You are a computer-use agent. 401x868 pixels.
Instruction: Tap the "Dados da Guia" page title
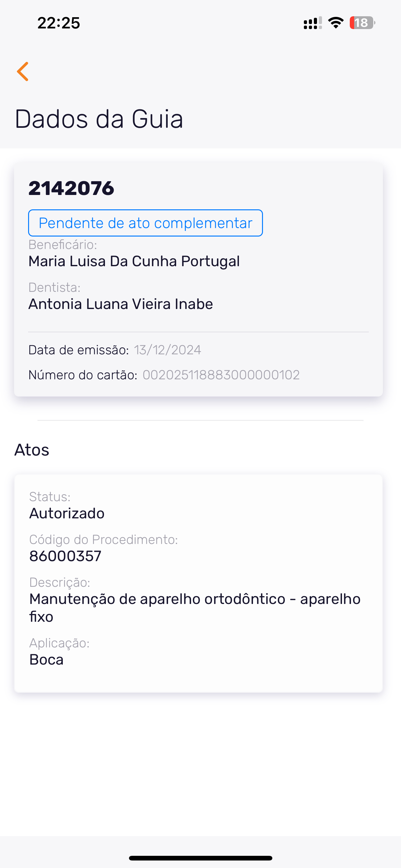(x=99, y=119)
